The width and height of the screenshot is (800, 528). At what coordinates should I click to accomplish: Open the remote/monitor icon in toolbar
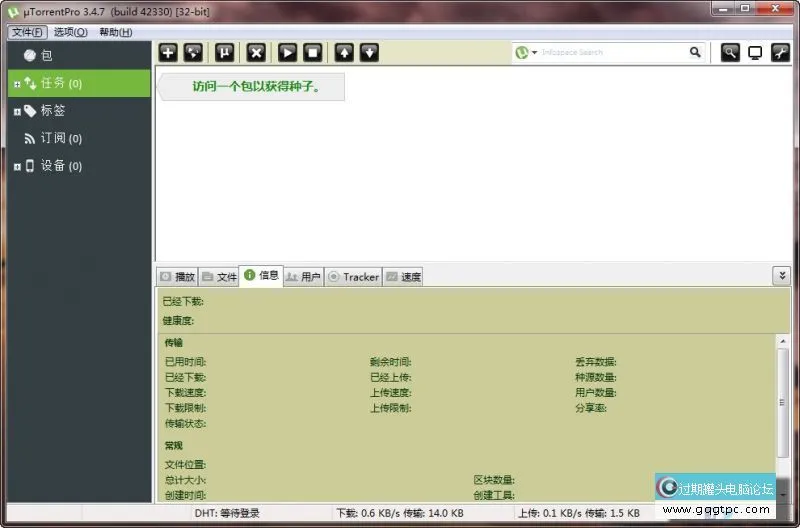755,52
